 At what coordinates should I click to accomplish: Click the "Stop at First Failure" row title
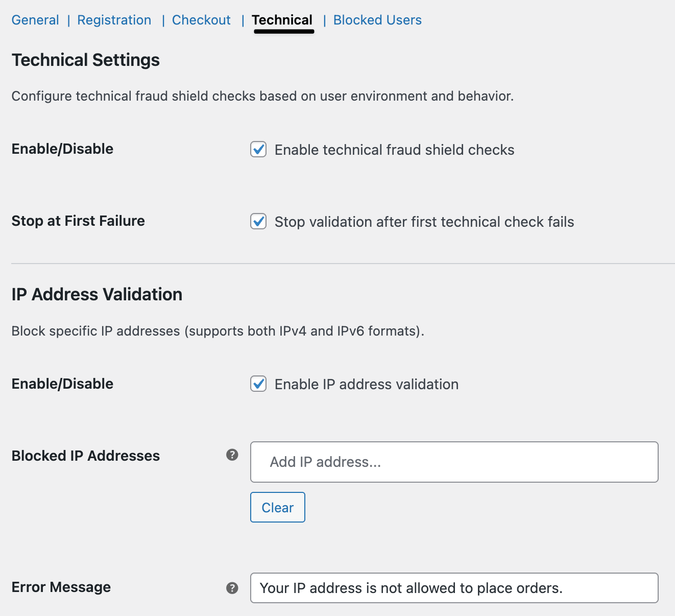tap(78, 221)
